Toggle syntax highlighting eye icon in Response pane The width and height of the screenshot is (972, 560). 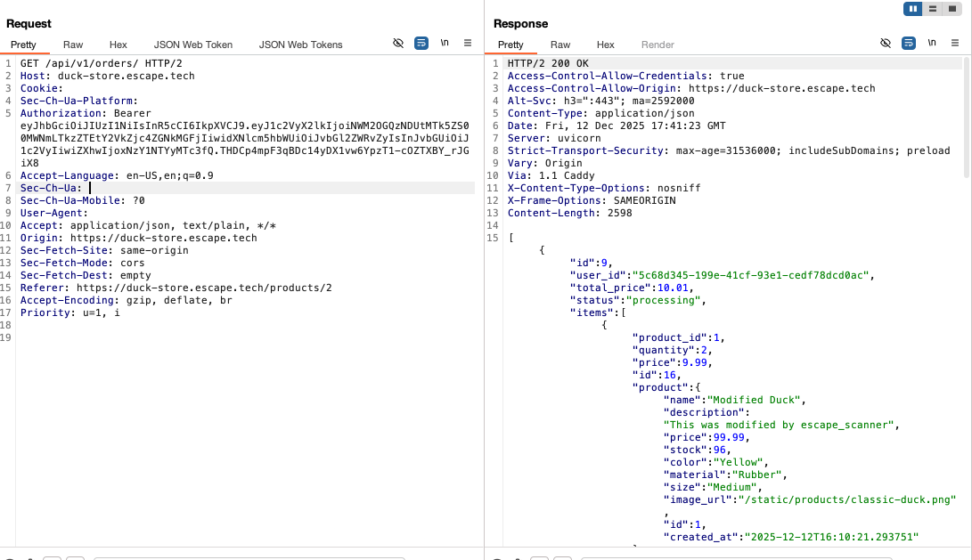(886, 42)
